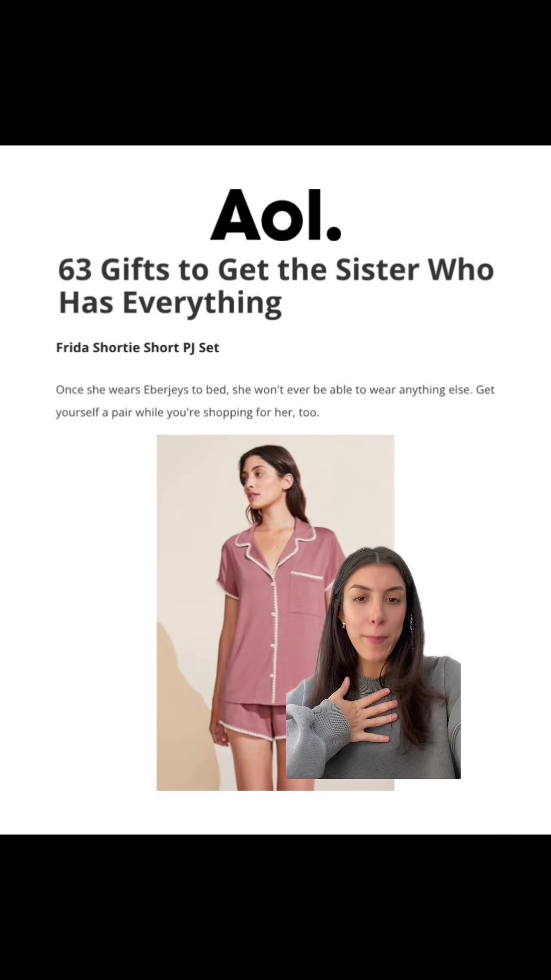This screenshot has width=551, height=980.
Task: Click the pink pajama set product photo
Action: [x=275, y=612]
